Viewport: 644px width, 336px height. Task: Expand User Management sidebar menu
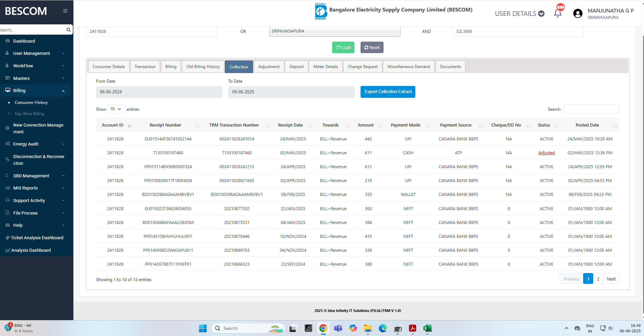click(35, 53)
